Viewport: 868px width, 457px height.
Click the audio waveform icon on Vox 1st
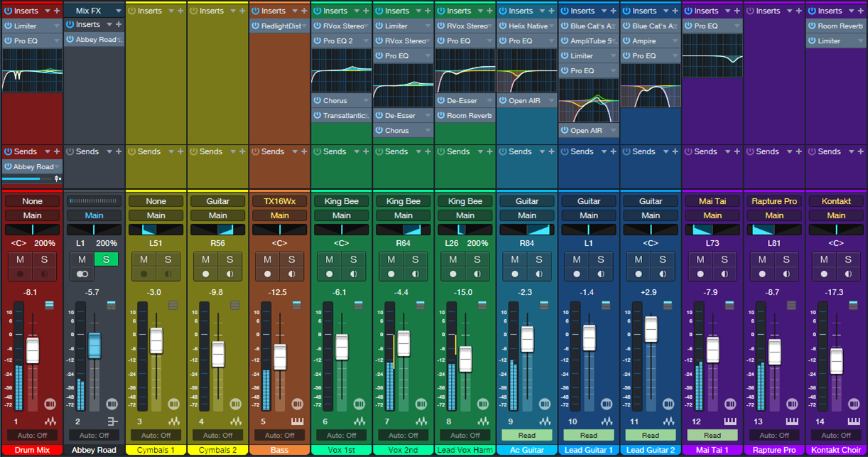(x=359, y=421)
